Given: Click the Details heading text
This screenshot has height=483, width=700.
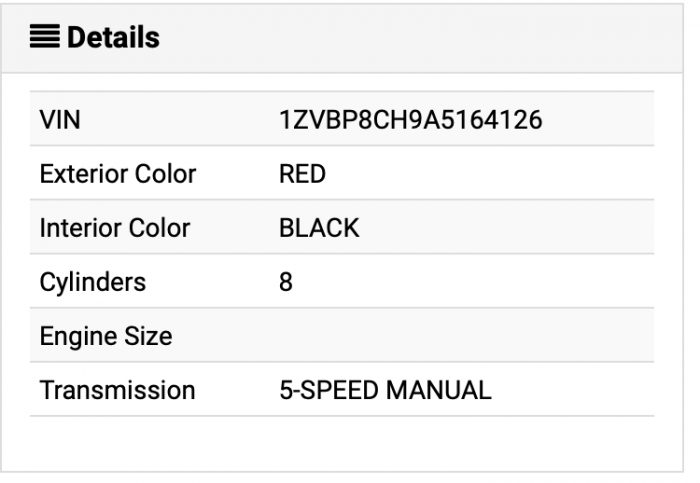Looking at the screenshot, I should click(x=114, y=38).
